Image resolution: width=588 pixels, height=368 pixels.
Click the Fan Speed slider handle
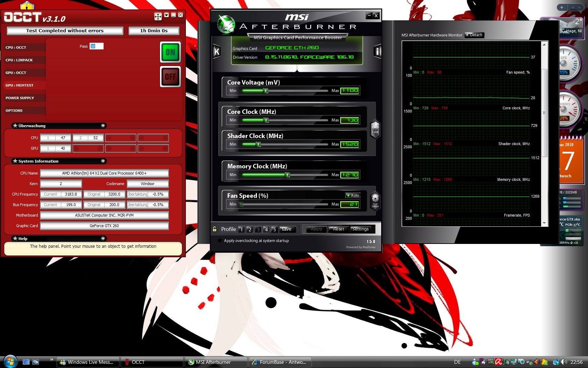(x=241, y=204)
